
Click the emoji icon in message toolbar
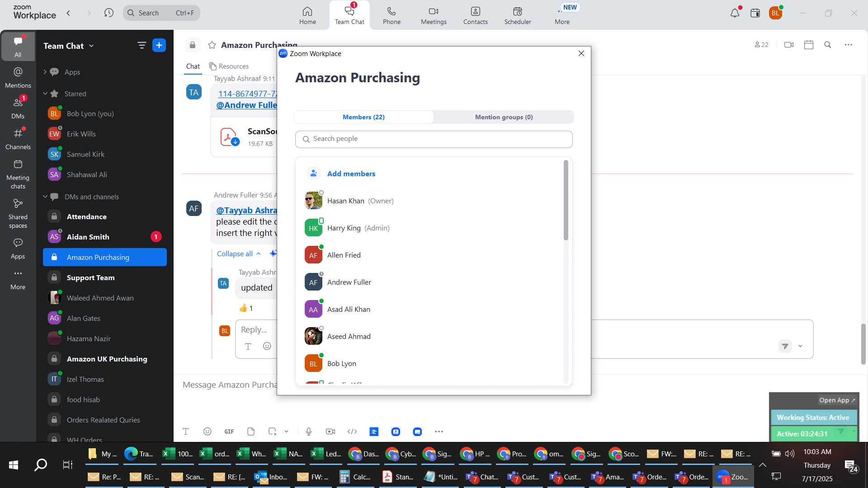tap(208, 432)
